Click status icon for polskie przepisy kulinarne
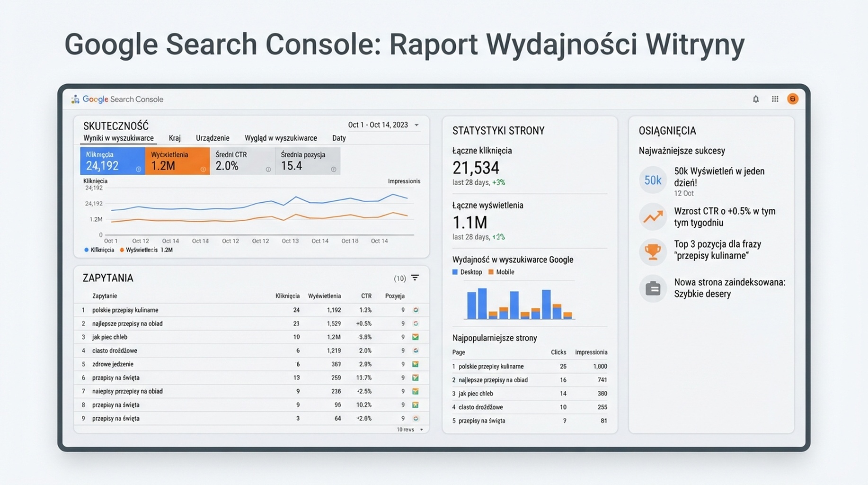 point(416,310)
